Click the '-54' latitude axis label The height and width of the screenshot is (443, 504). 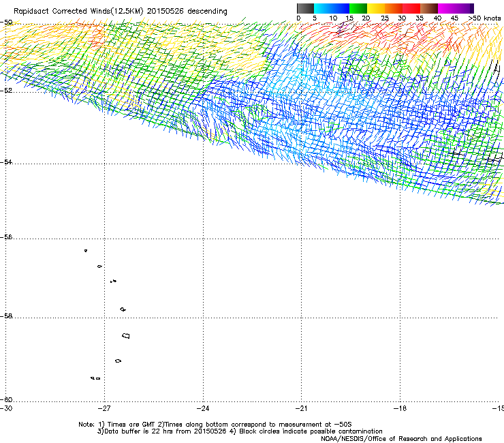6,162
